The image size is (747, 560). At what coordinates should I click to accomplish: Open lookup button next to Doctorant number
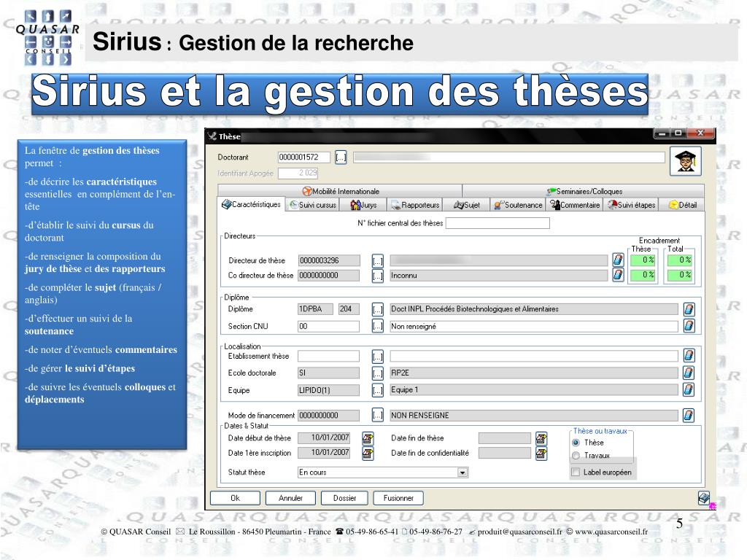click(341, 157)
